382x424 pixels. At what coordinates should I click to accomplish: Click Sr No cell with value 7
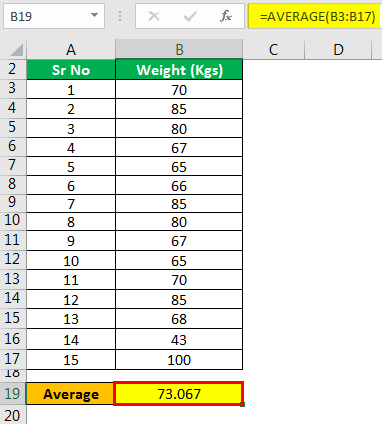point(71,204)
